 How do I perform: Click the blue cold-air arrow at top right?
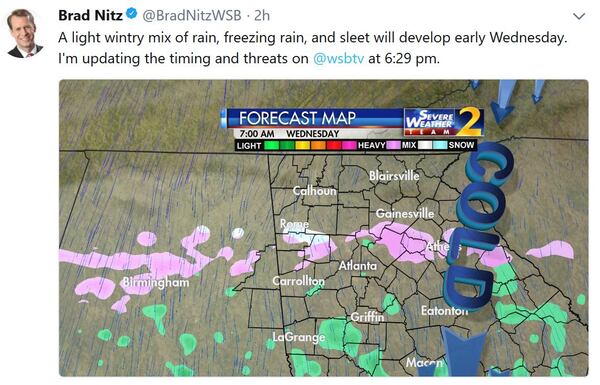502,102
